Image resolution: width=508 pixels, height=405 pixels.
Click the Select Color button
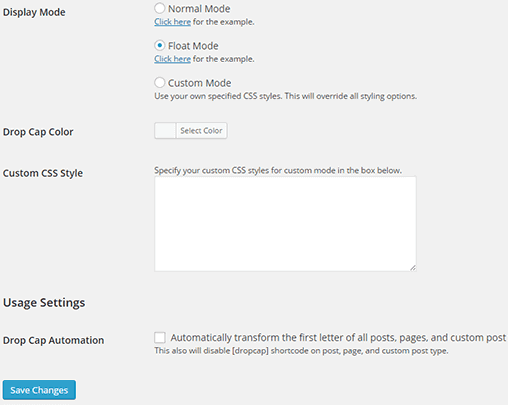point(201,131)
